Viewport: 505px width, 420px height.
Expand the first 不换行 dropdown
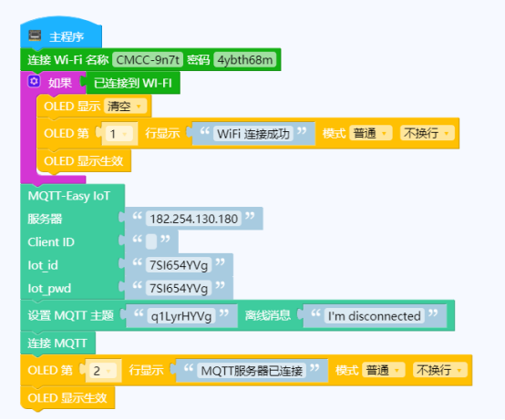pos(427,133)
